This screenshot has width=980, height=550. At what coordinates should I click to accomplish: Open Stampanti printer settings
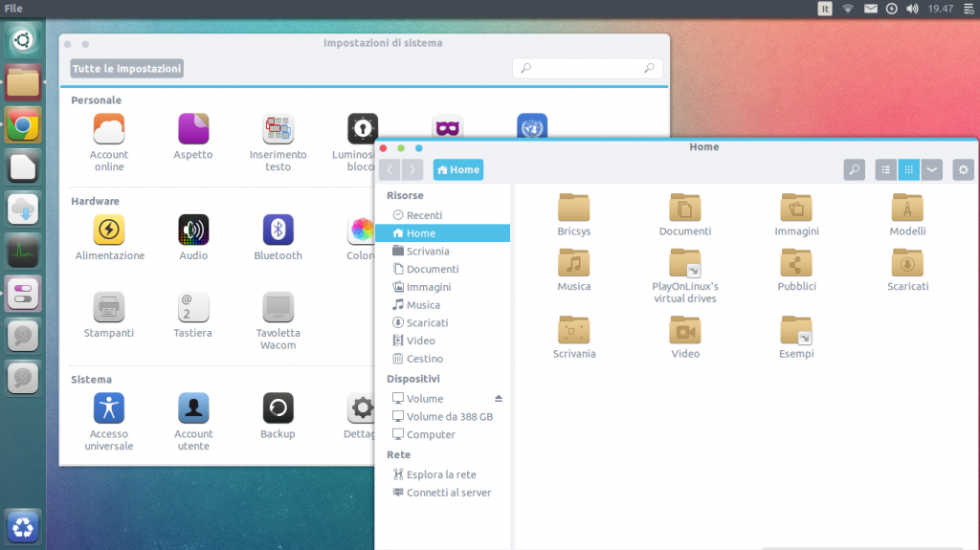[x=109, y=308]
